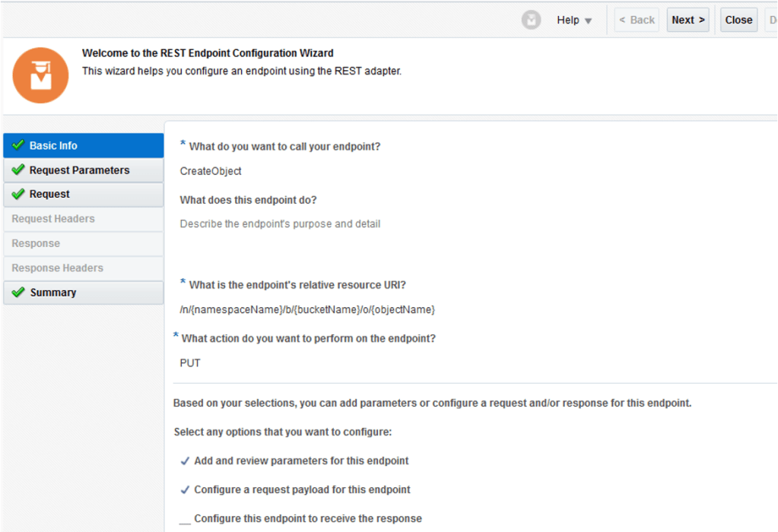
Task: Click green checkmark icon next to Basic Info
Action: point(18,145)
